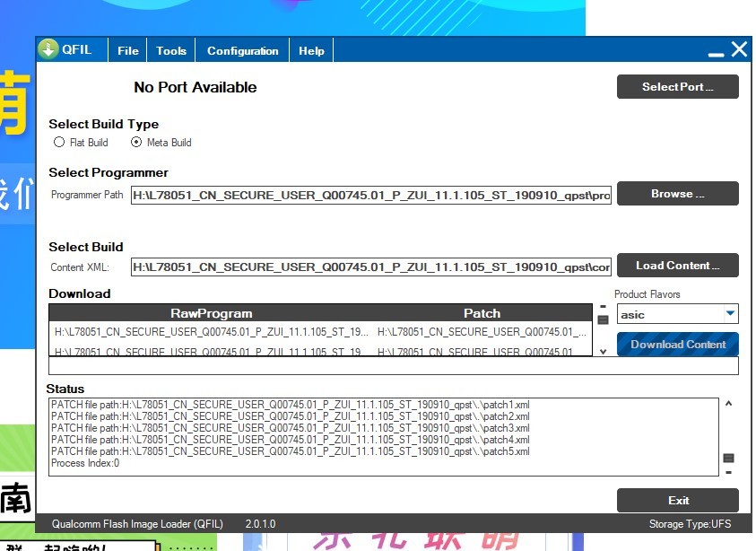Click the Product Flavors label
The width and height of the screenshot is (756, 551).
pyautogui.click(x=647, y=294)
